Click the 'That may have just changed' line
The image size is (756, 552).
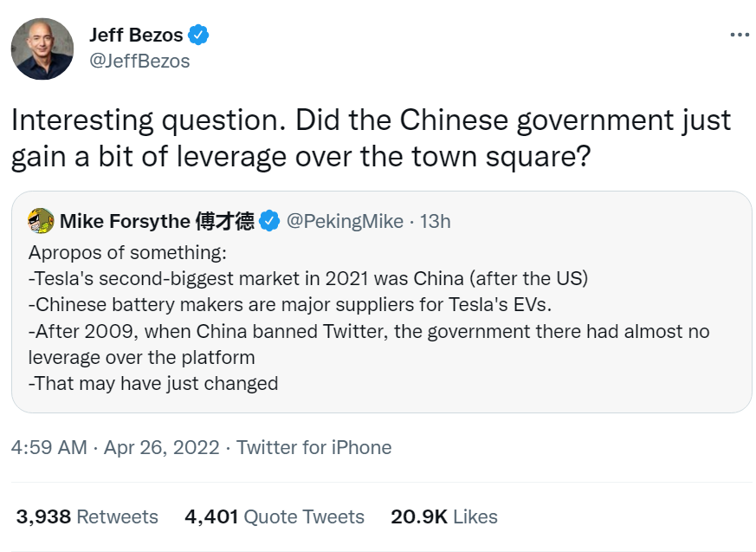click(153, 383)
